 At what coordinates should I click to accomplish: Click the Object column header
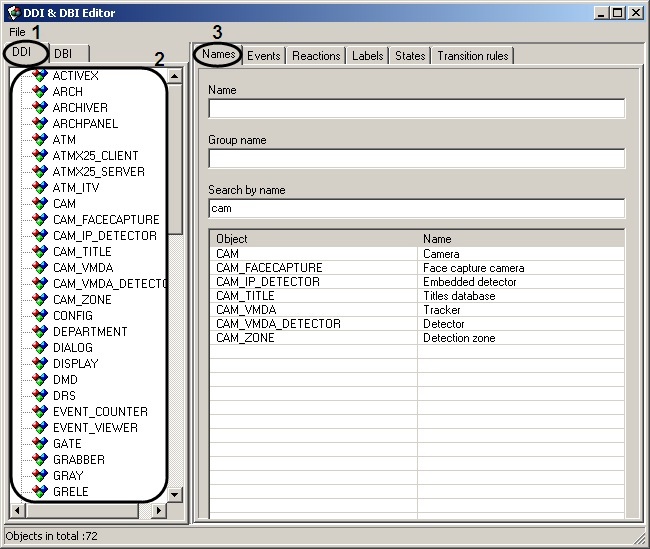point(313,239)
